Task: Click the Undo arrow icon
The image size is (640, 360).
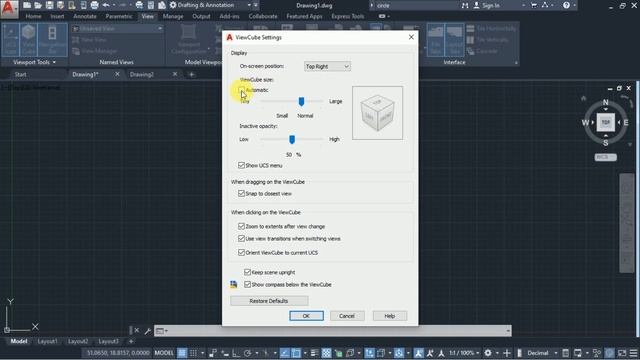Action: 106,5
